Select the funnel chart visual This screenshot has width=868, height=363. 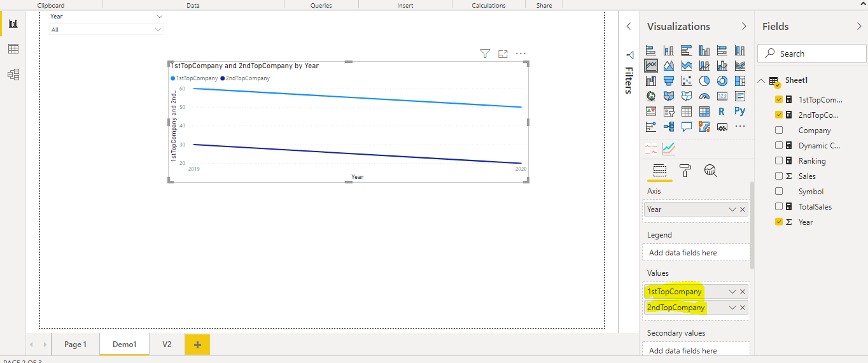point(669,81)
